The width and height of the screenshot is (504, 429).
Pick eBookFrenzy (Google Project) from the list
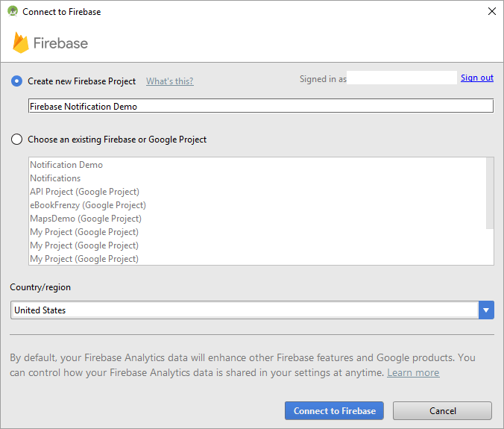click(x=88, y=205)
